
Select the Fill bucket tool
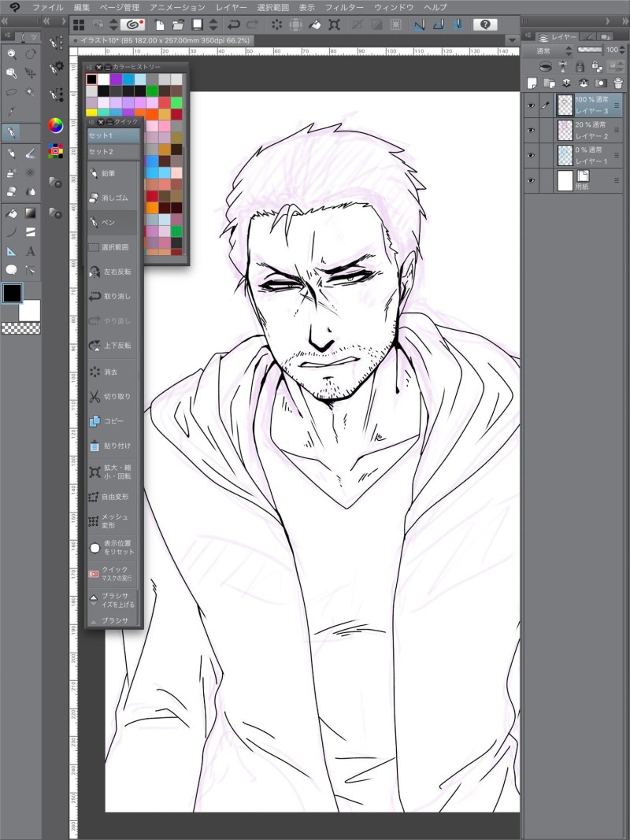pos(11,213)
